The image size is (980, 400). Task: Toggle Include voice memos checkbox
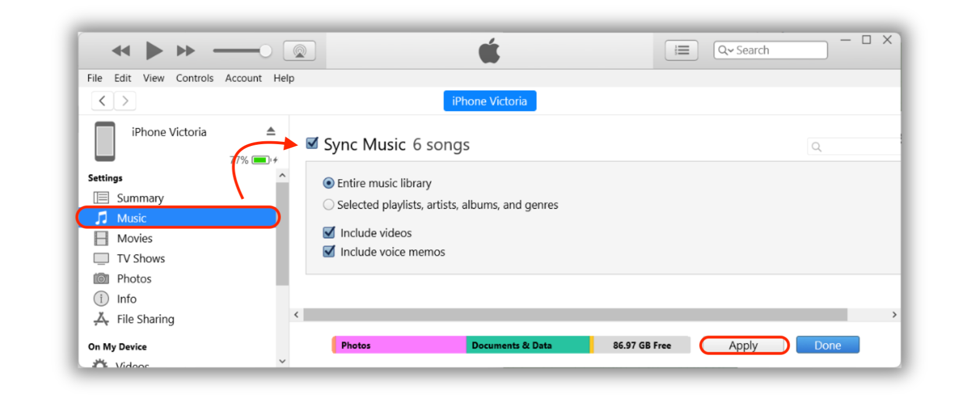coord(329,252)
